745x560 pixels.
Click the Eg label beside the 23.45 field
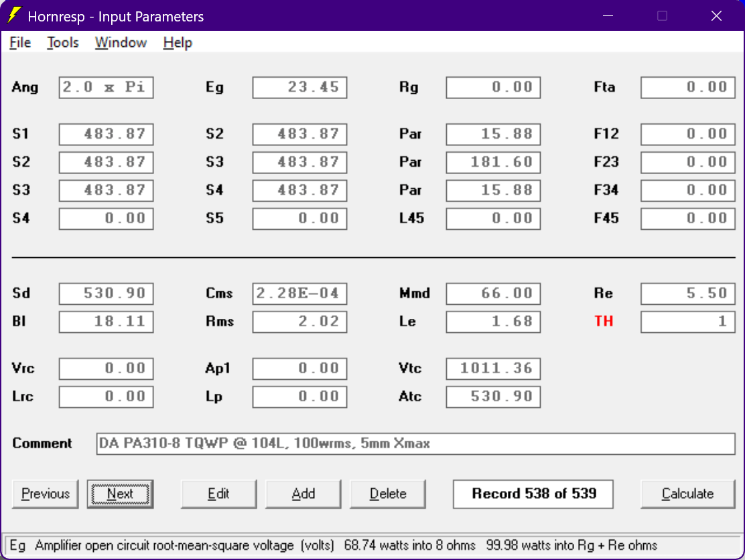(214, 88)
